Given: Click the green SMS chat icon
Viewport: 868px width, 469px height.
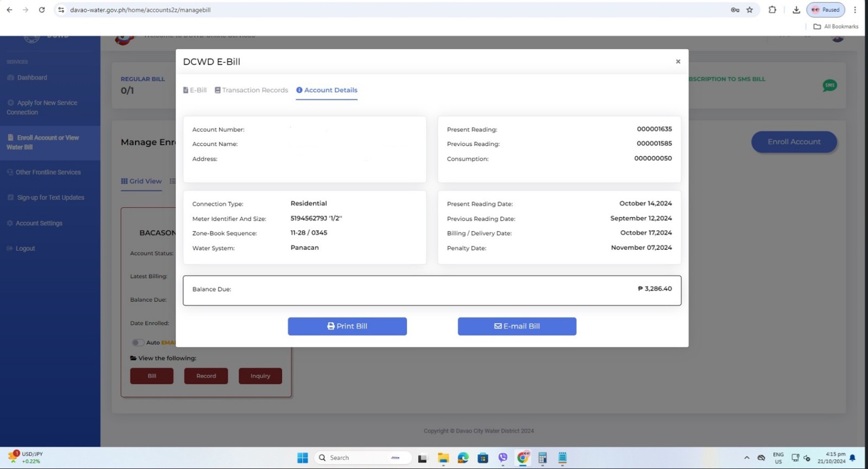Looking at the screenshot, I should (829, 85).
